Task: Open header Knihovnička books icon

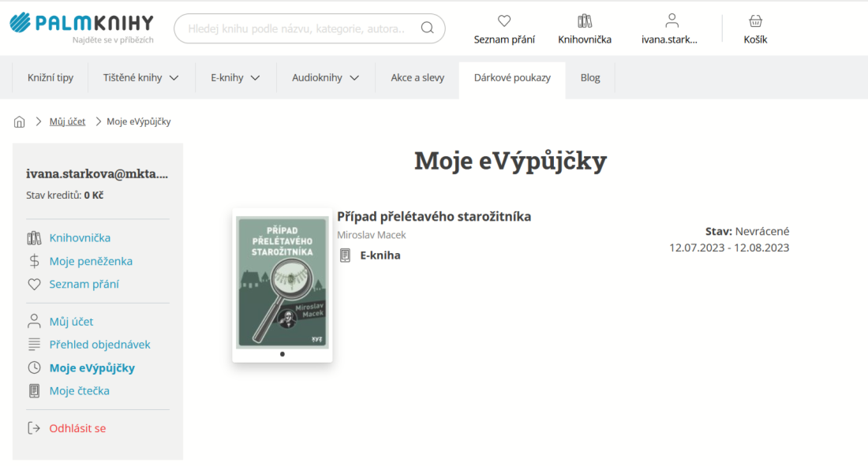Action: pos(585,21)
